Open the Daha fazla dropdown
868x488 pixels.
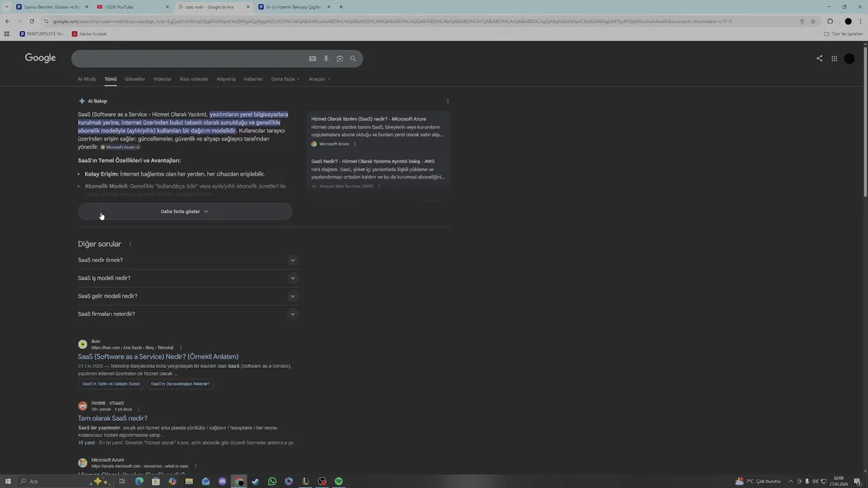(x=285, y=79)
